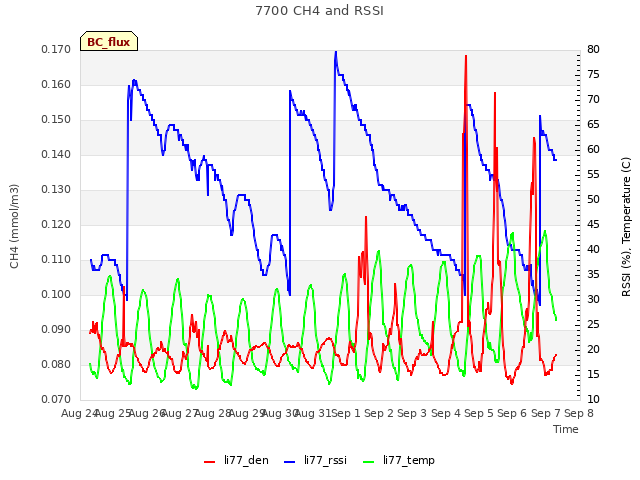Toggle li77_den legend entry
The image size is (640, 480).
tap(236, 460)
